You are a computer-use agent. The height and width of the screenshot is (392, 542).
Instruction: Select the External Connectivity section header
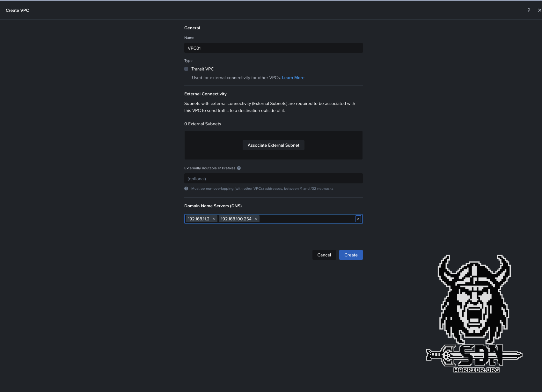tap(205, 94)
